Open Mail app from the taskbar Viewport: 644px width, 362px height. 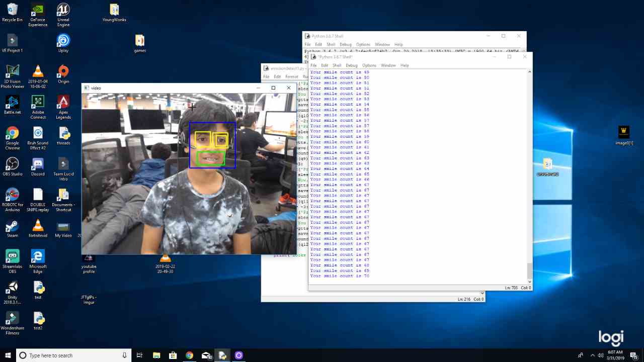(206, 355)
